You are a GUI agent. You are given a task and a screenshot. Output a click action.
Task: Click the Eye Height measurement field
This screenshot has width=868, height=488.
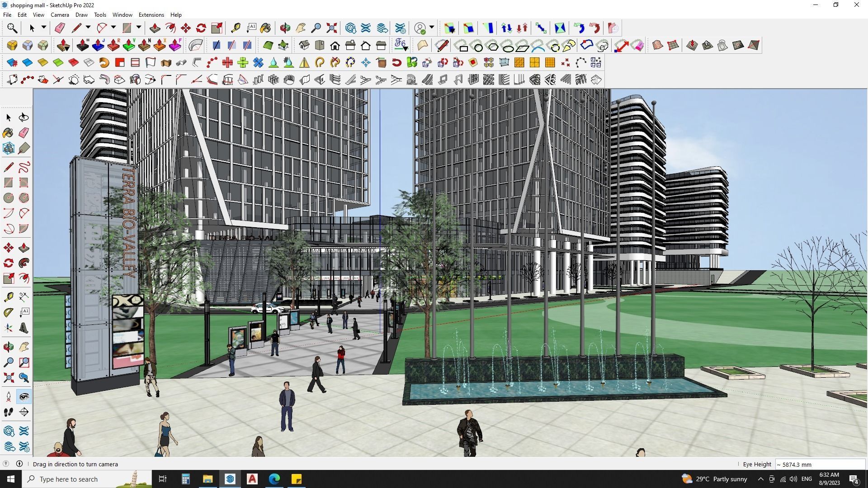(x=819, y=465)
